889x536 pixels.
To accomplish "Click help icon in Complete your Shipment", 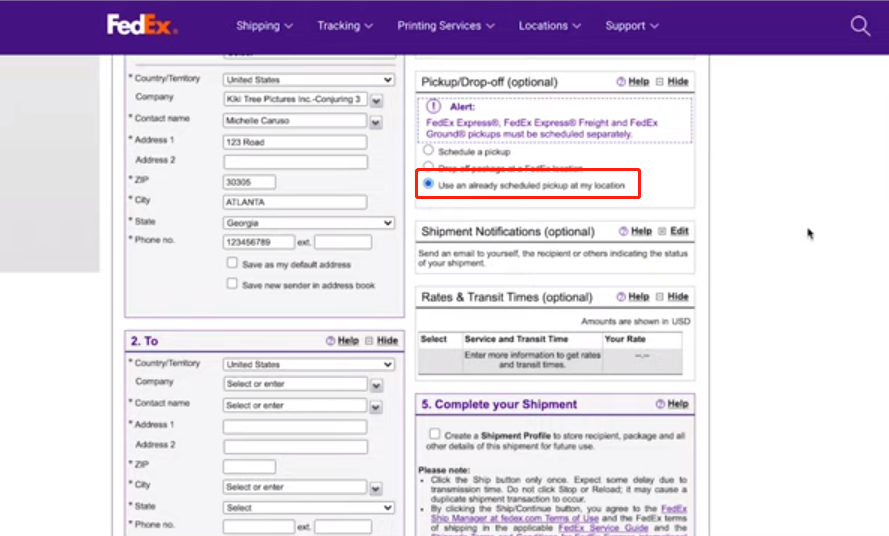I will pyautogui.click(x=660, y=404).
